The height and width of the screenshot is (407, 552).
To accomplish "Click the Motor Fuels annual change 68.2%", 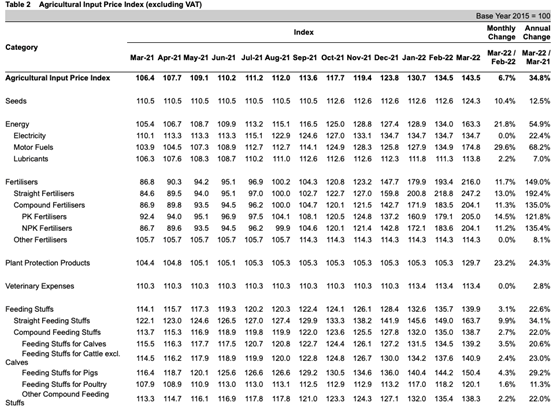I will (539, 148).
